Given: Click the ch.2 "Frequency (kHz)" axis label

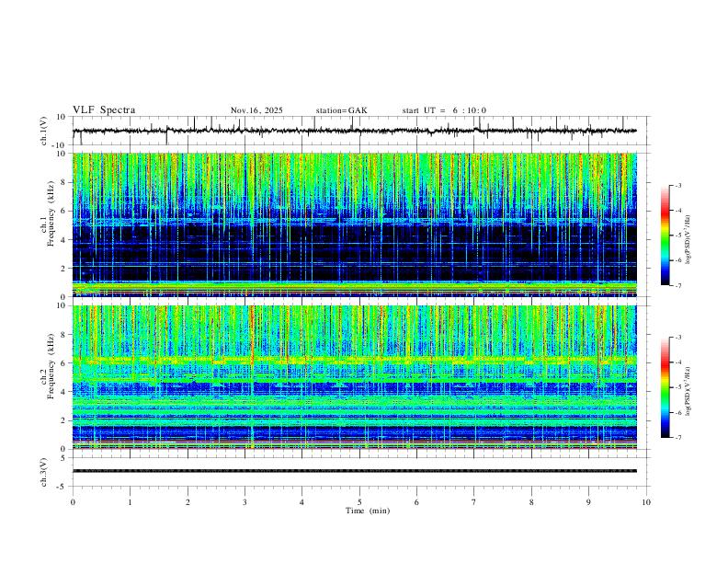Looking at the screenshot, I should point(51,366).
